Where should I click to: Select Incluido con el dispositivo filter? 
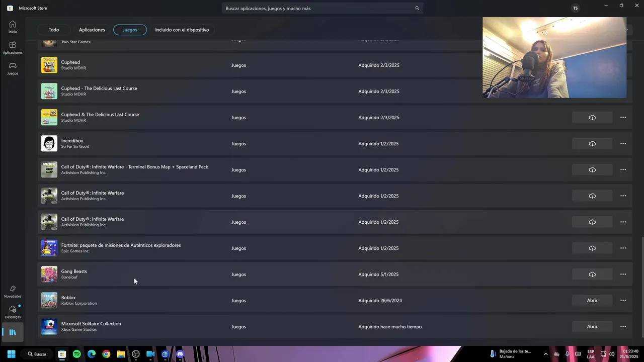182,30
